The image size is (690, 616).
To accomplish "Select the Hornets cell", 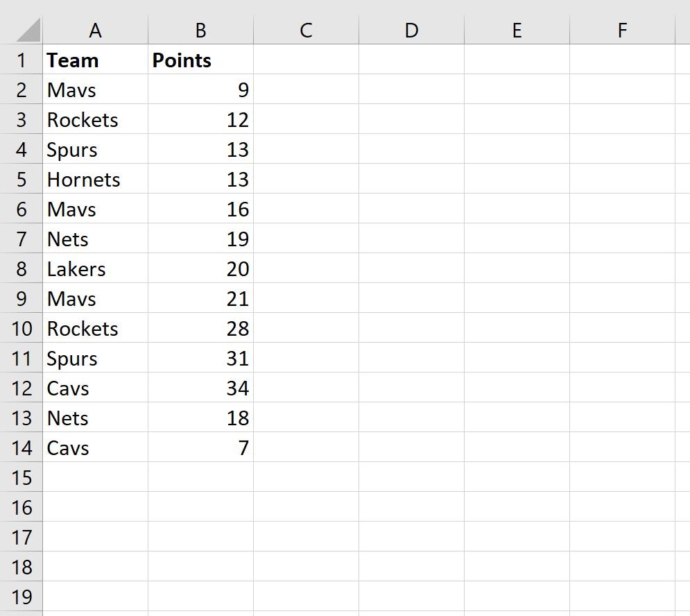I will 95,179.
